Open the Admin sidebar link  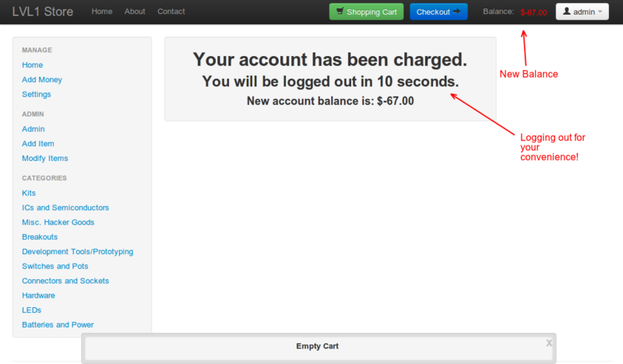coord(33,129)
